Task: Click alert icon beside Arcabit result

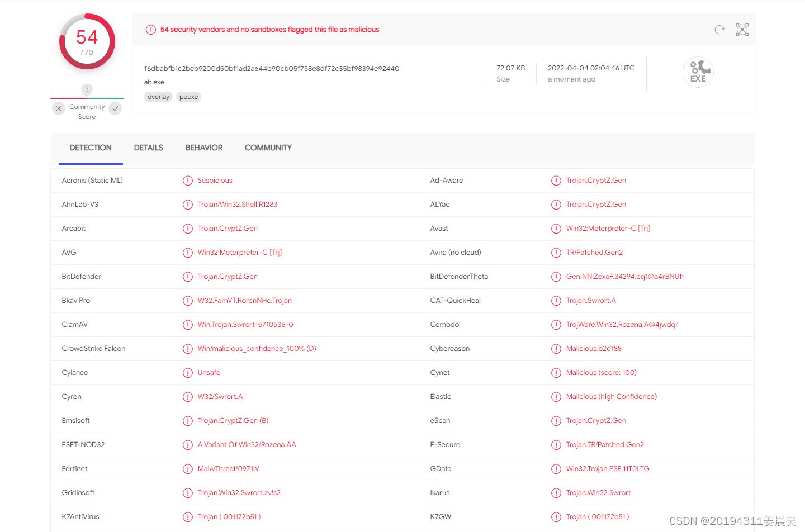Action: (x=188, y=229)
